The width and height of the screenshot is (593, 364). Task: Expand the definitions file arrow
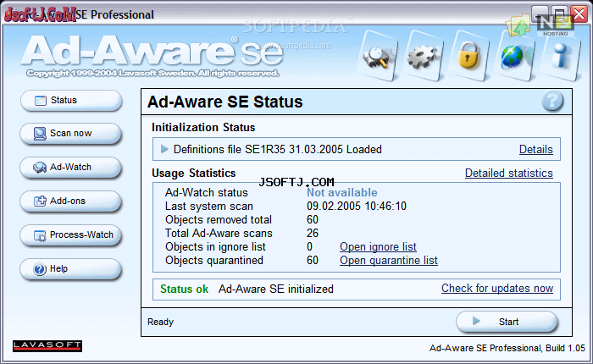click(x=164, y=149)
